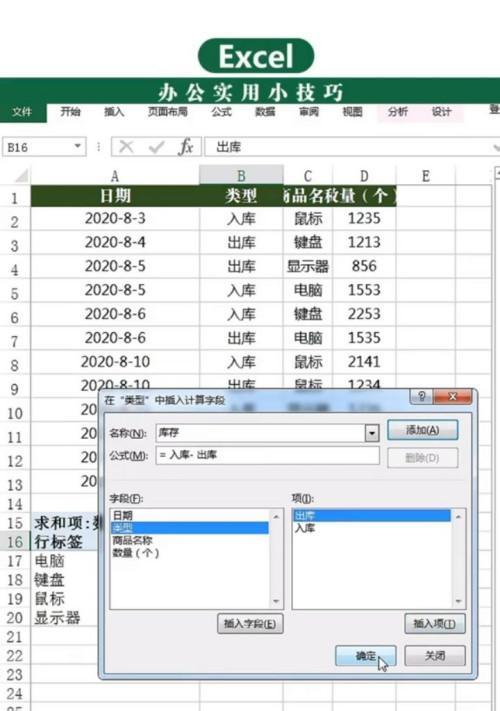Select row 22 header
The image size is (500, 711).
(x=15, y=656)
